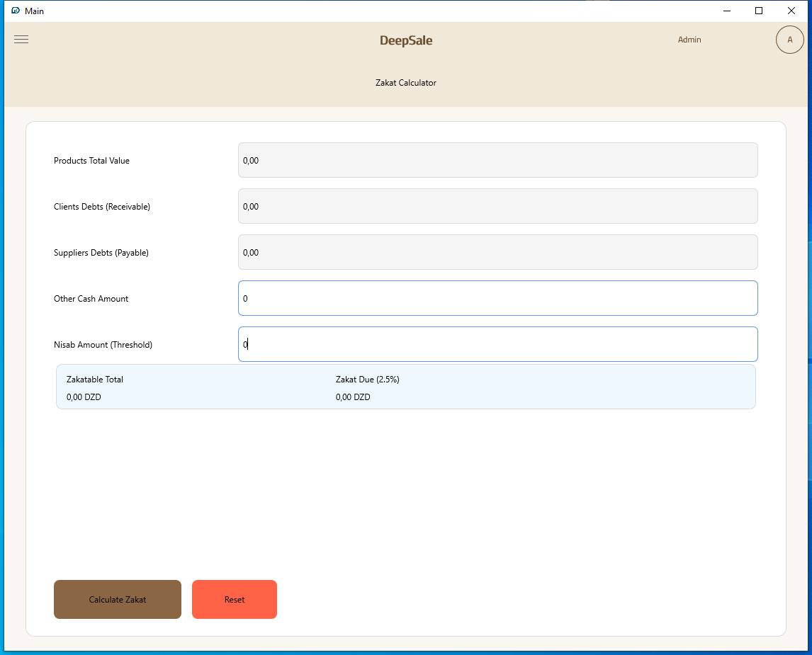
Task: Open the hamburger navigation menu
Action: pyautogui.click(x=21, y=40)
